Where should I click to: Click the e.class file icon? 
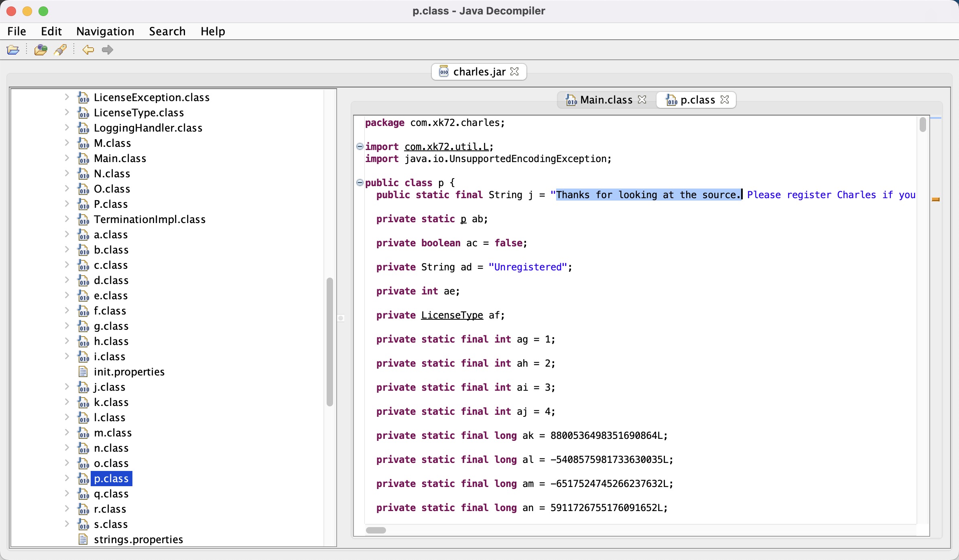[83, 296]
